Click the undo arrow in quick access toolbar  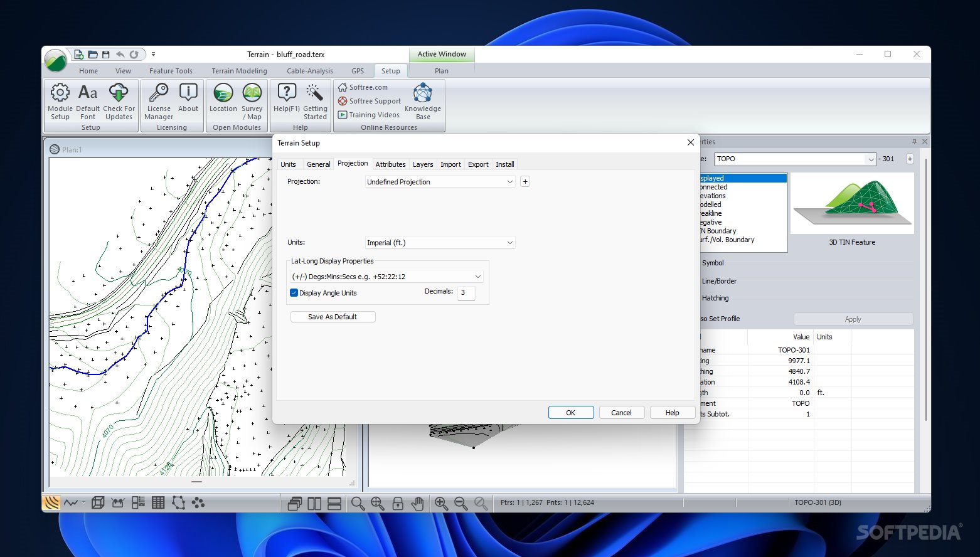click(x=120, y=55)
